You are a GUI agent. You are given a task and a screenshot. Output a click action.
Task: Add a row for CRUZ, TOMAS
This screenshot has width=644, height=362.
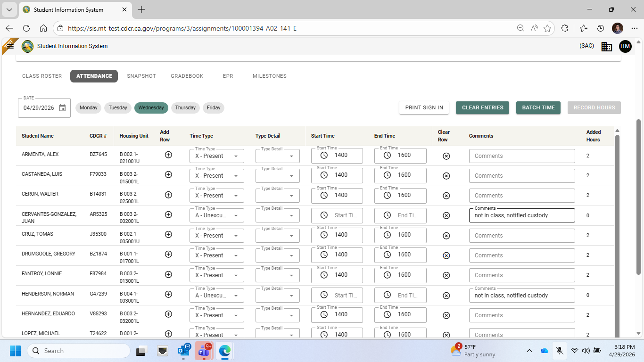pyautogui.click(x=168, y=234)
